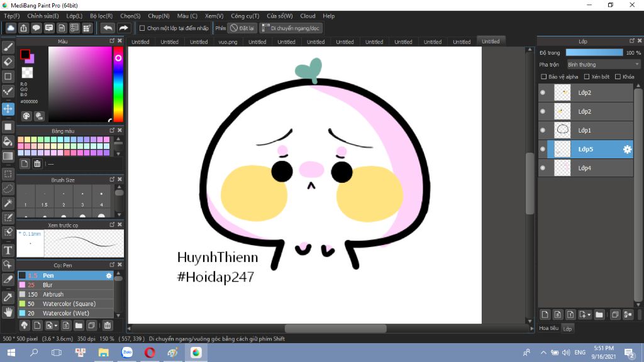Select the Airbrush brush
The image size is (644, 362).
[65, 294]
